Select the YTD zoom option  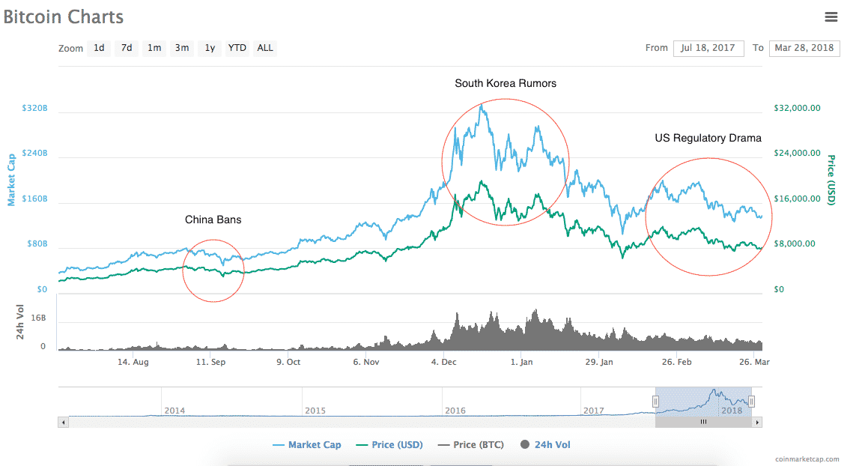click(237, 48)
